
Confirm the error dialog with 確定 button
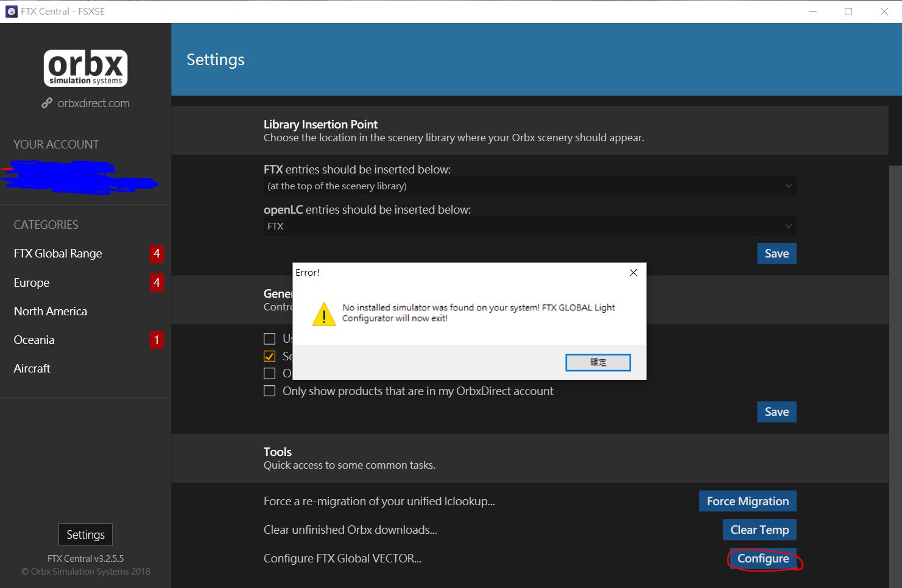pos(598,362)
